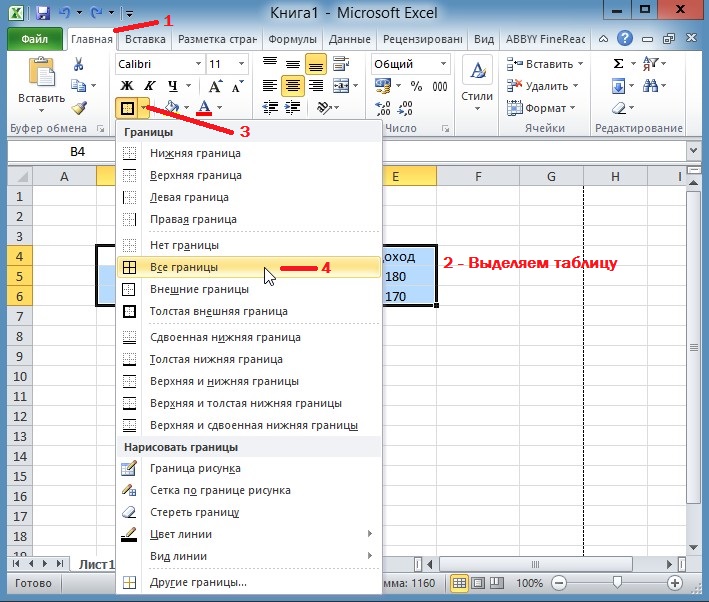Toggle Bold Ж formatting
The width and height of the screenshot is (709, 602).
[127, 85]
